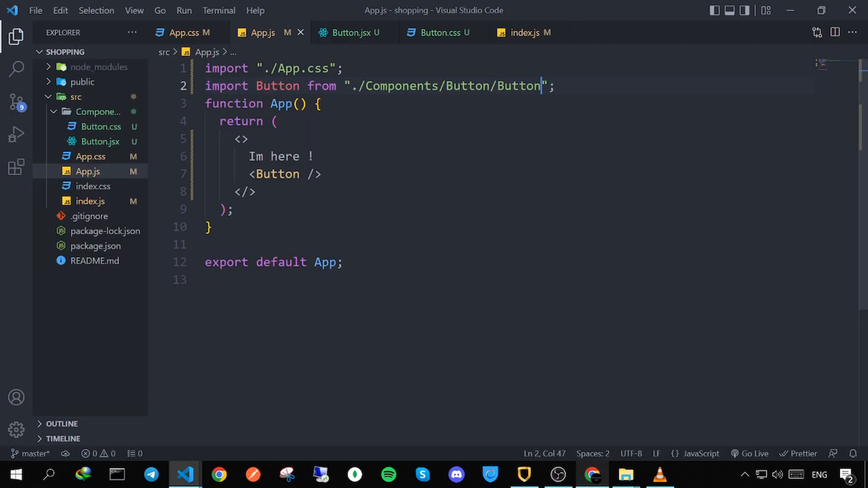Screen dimensions: 868x488
Task: Show hidden system tray icons chevron
Action: pos(745,474)
